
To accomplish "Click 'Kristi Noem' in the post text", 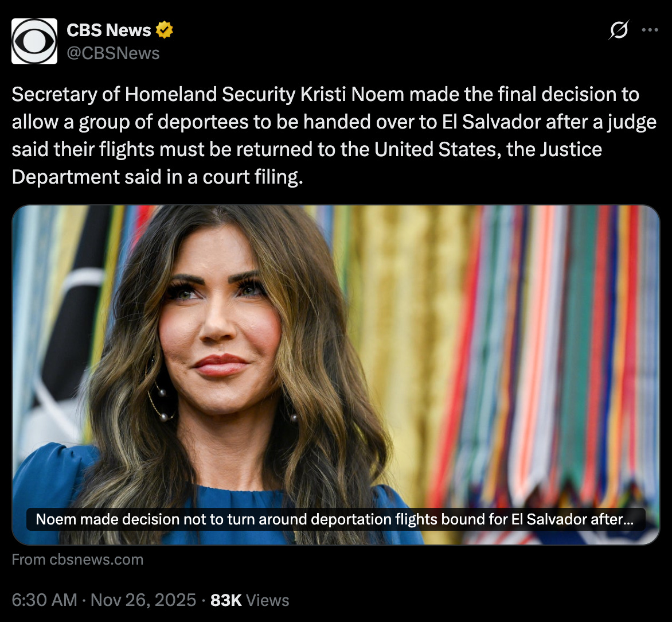I will click(x=352, y=94).
